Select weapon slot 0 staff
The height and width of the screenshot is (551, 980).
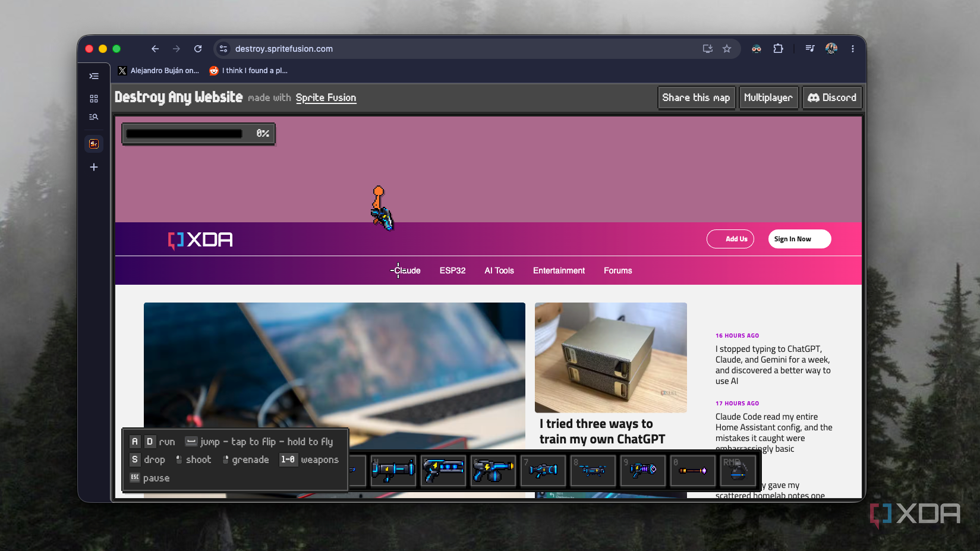click(693, 470)
